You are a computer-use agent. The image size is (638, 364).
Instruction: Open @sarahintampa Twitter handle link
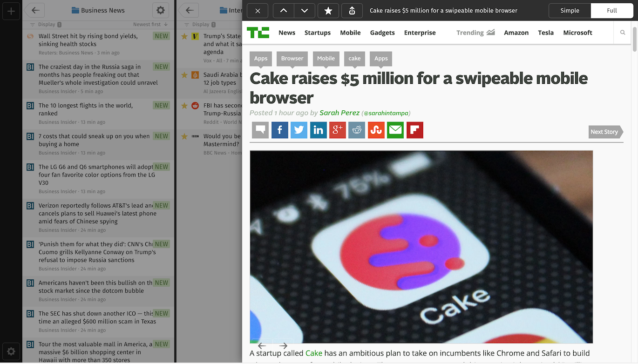pos(386,113)
